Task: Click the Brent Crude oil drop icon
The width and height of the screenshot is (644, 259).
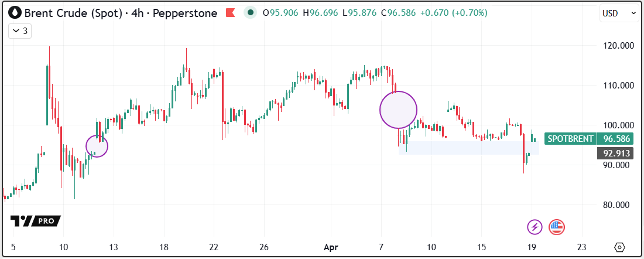Action: (x=15, y=13)
